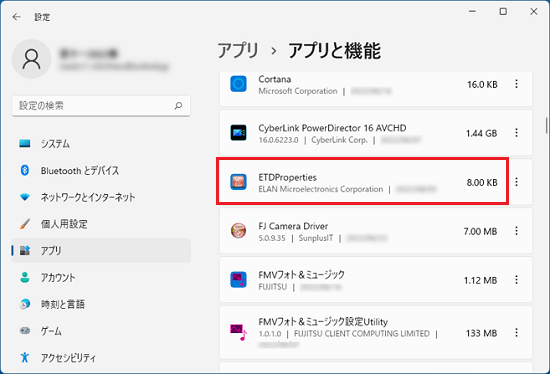Click the network diamond icon
Screen dimensions: 550x374
click(x=25, y=197)
